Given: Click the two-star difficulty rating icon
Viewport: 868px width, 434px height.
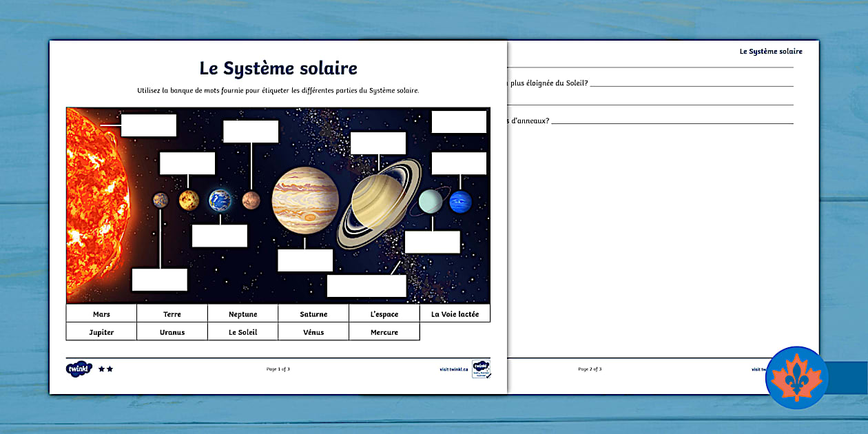Looking at the screenshot, I should point(105,369).
